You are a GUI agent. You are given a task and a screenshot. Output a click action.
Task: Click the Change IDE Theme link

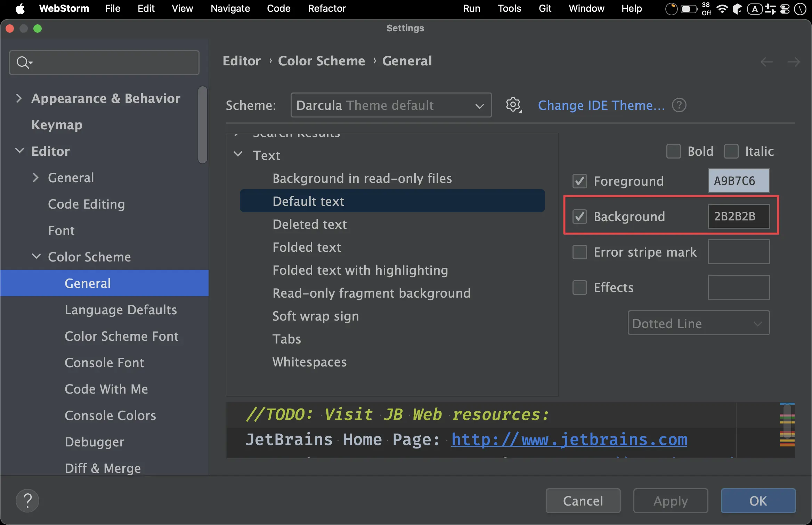click(x=601, y=105)
